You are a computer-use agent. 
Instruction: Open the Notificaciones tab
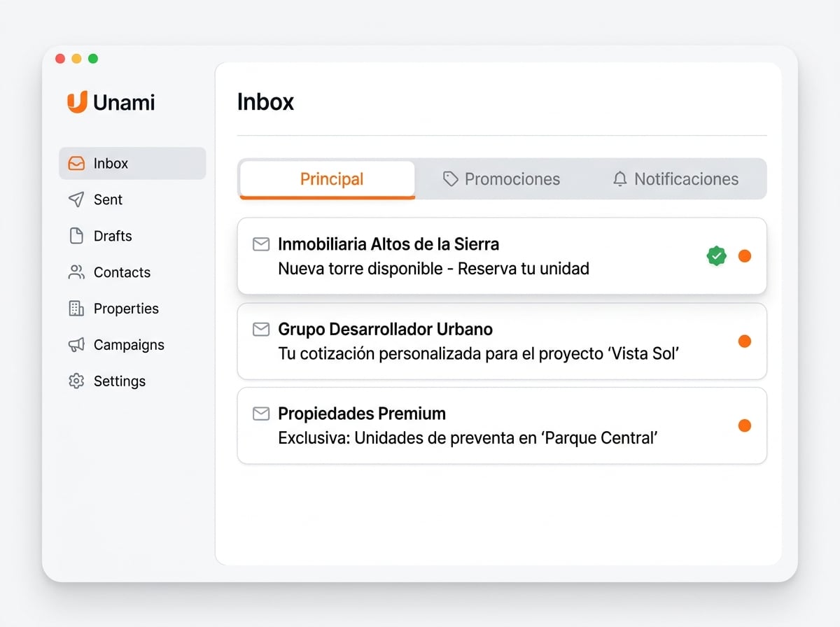[x=675, y=179]
